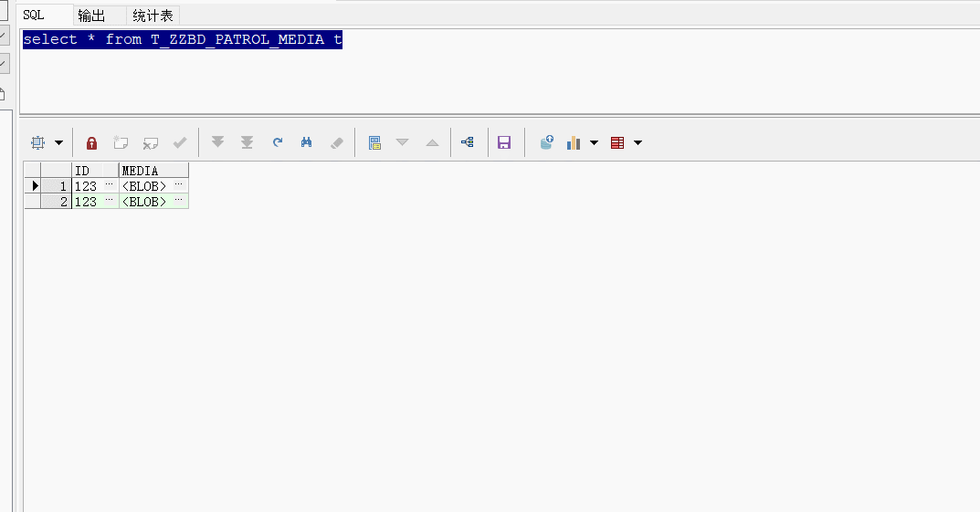Select row 1 by its row number

(57, 186)
